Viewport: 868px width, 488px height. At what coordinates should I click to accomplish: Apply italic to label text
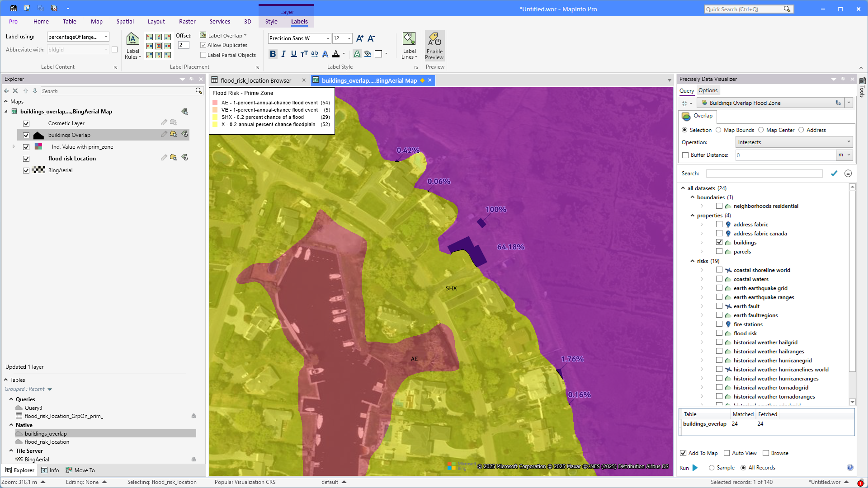(x=283, y=54)
